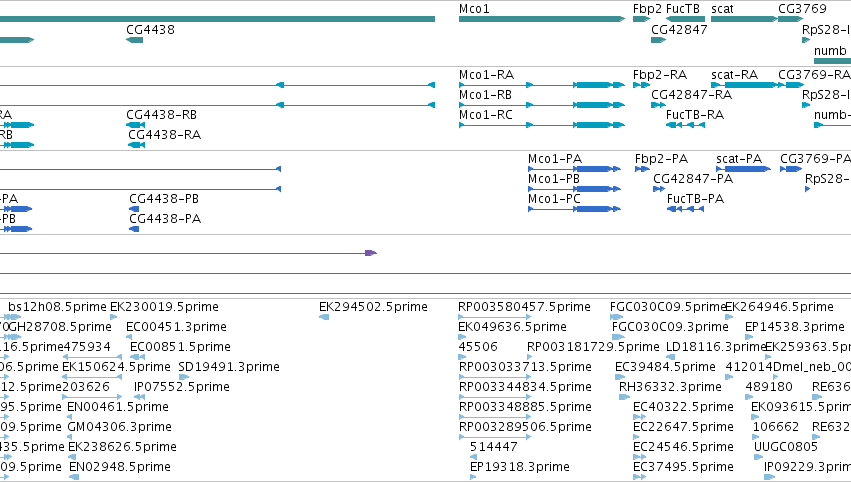The image size is (851, 482).
Task: Open EST SD19491.3prime
Action: [183, 377]
